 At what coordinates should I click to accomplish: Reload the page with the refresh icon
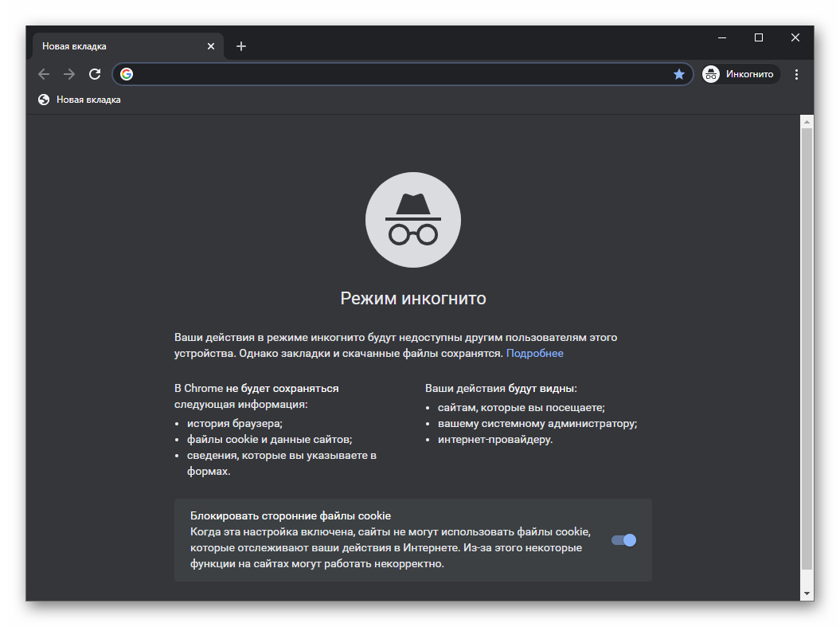pyautogui.click(x=95, y=74)
